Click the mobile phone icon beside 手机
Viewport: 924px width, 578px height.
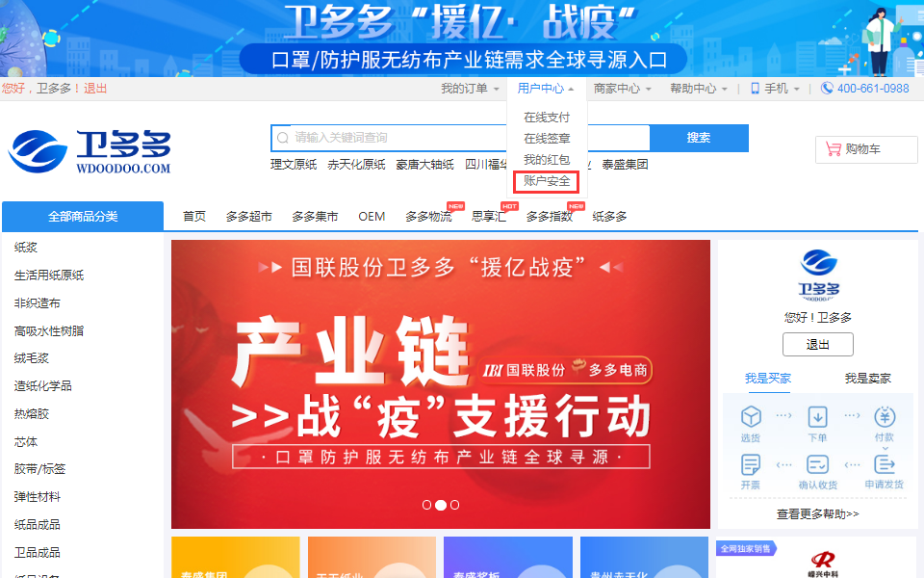[x=755, y=89]
